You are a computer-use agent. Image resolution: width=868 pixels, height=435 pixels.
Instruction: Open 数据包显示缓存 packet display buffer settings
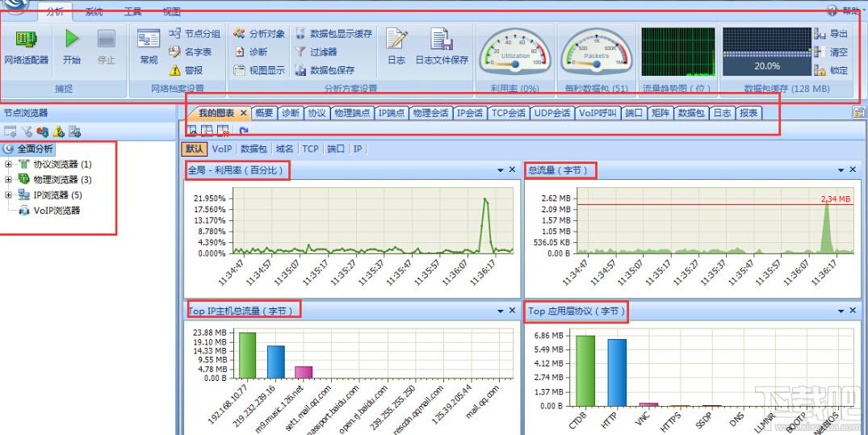[x=333, y=34]
